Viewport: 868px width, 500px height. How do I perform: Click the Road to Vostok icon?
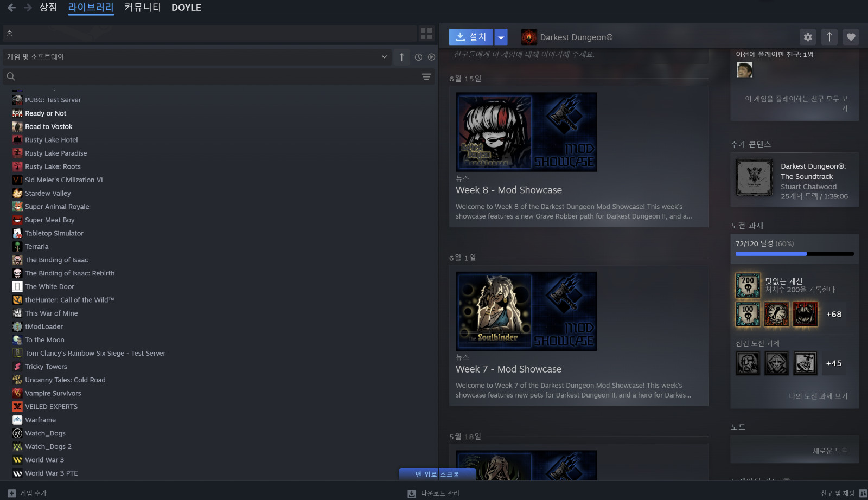coord(17,126)
